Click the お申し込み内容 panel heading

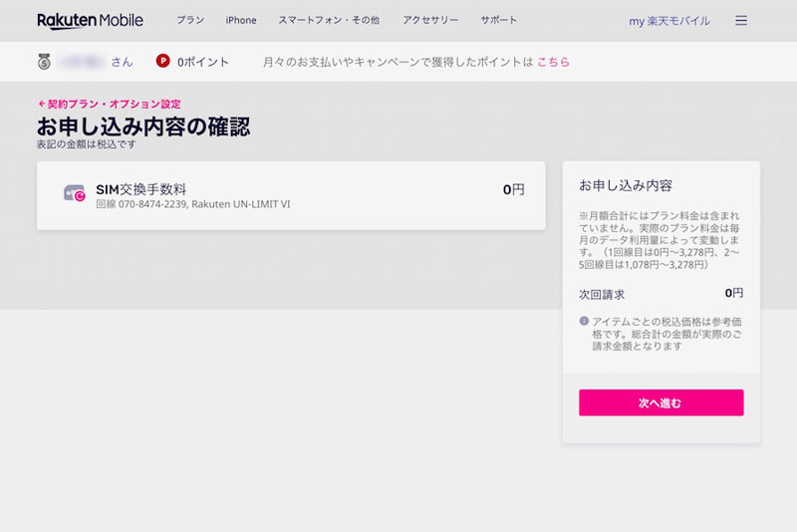[626, 185]
